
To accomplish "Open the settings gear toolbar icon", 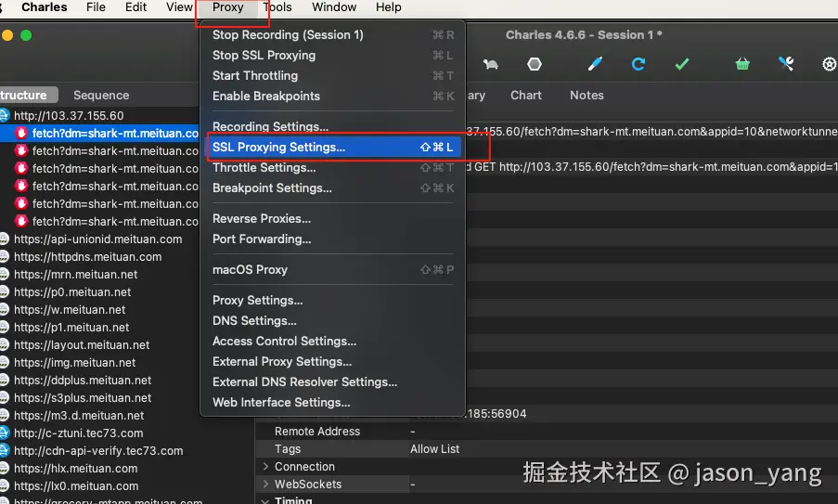I will click(829, 65).
